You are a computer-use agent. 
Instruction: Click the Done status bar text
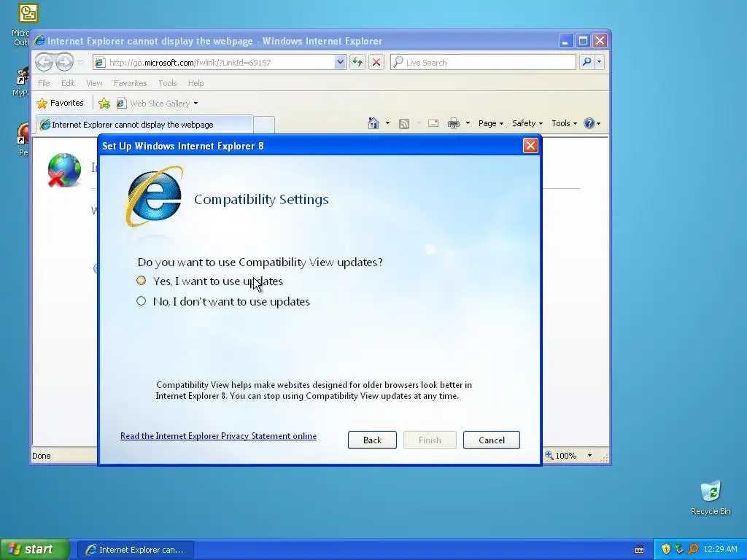click(42, 456)
